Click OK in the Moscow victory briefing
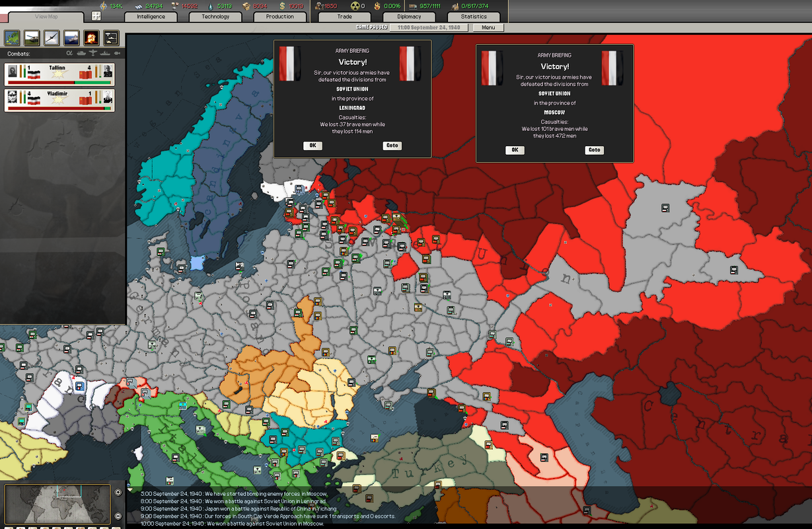812x529 pixels. click(x=515, y=150)
